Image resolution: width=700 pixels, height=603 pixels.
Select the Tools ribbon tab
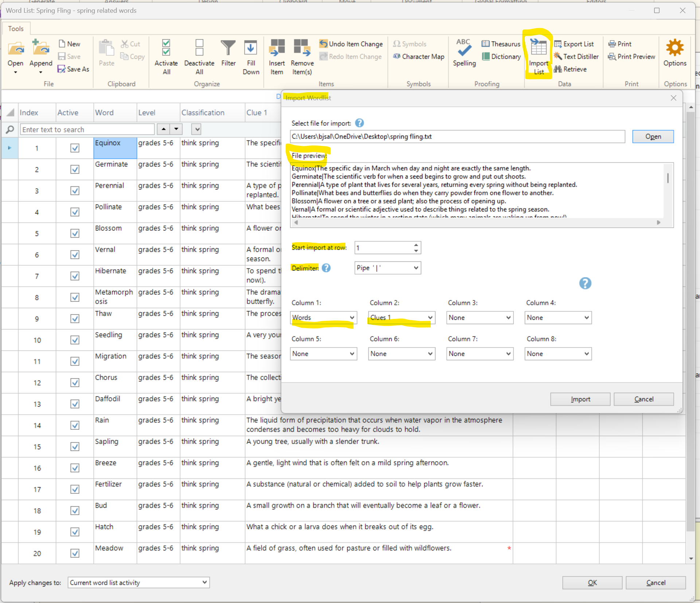(16, 28)
